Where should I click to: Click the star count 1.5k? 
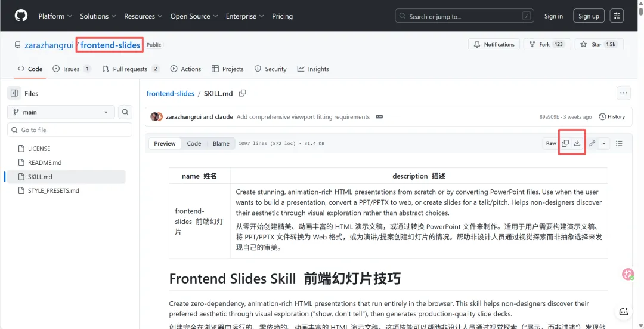pyautogui.click(x=611, y=44)
